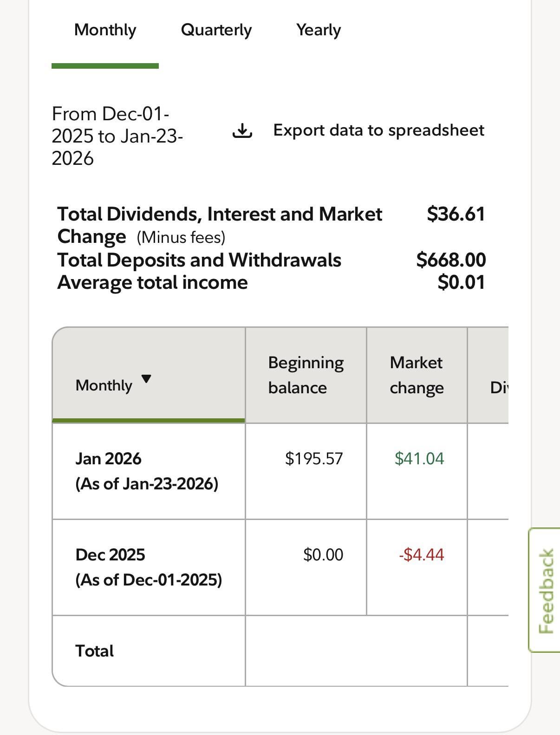The height and width of the screenshot is (735, 560).
Task: Select the Dec 2025 row label
Action: (x=110, y=555)
